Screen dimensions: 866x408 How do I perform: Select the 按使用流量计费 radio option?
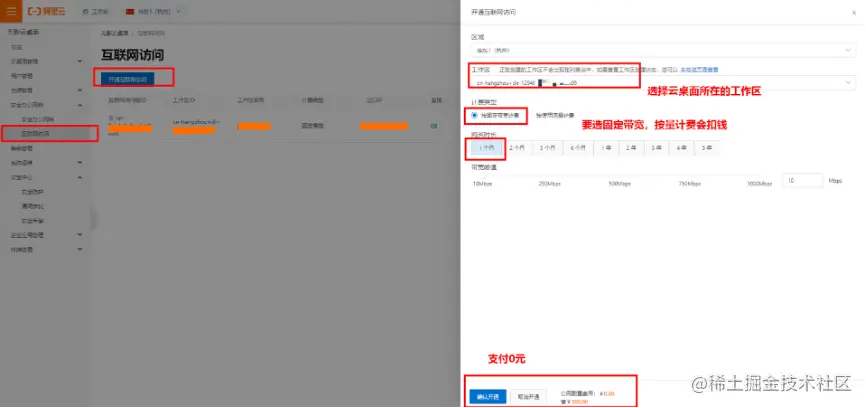555,115
